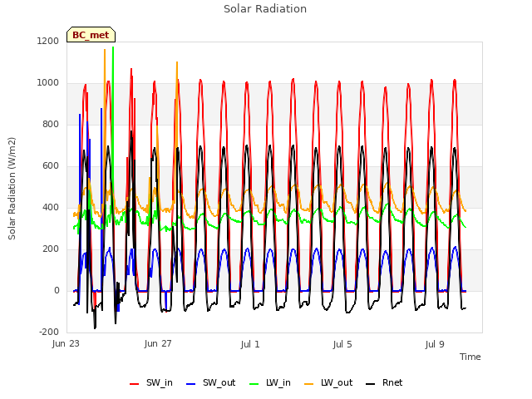Click the orange LW_out legend color marker
532x399 pixels.
coord(309,384)
